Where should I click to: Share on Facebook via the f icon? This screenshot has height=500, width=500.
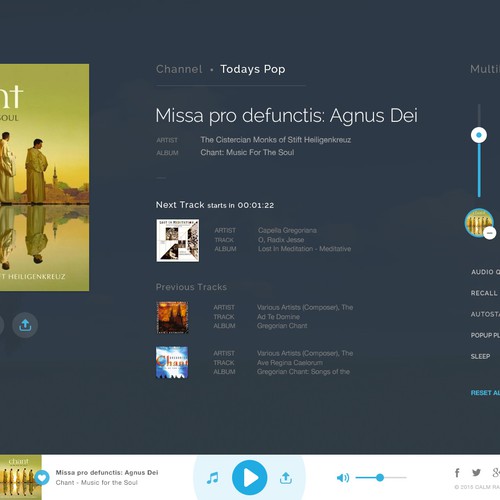coord(457,472)
